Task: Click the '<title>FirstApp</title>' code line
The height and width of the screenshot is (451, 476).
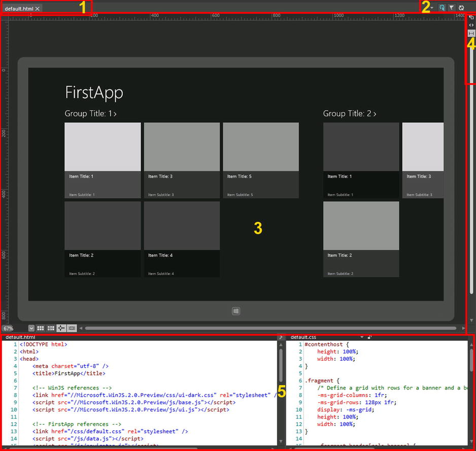Action: coord(69,373)
